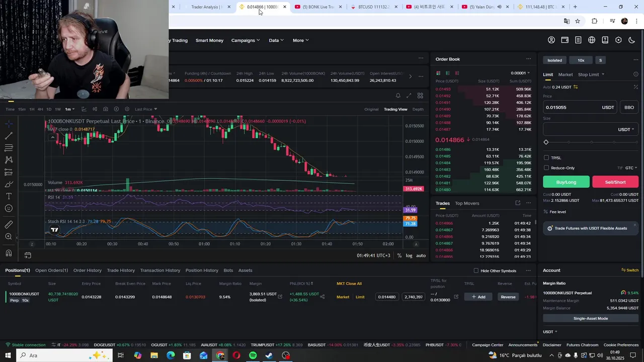
Task: Switch to the Position History tab
Action: [x=202, y=270]
